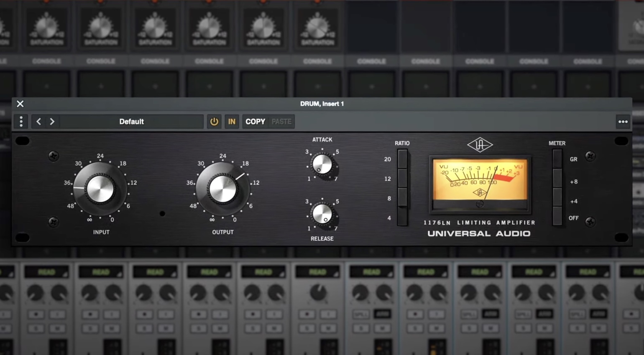Click the input-monitor icon on a mixer channel
Viewport: 644px width, 355px height.
(x=58, y=314)
